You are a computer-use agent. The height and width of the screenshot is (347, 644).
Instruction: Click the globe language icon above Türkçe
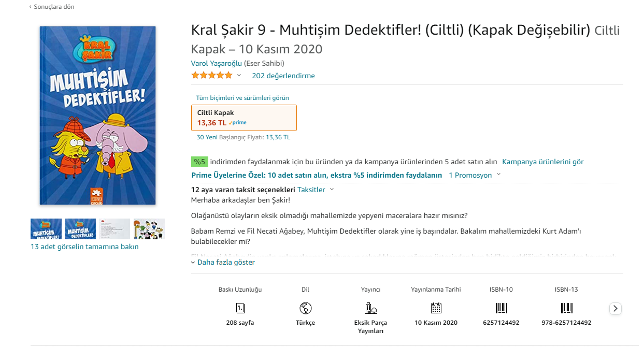pos(306,308)
